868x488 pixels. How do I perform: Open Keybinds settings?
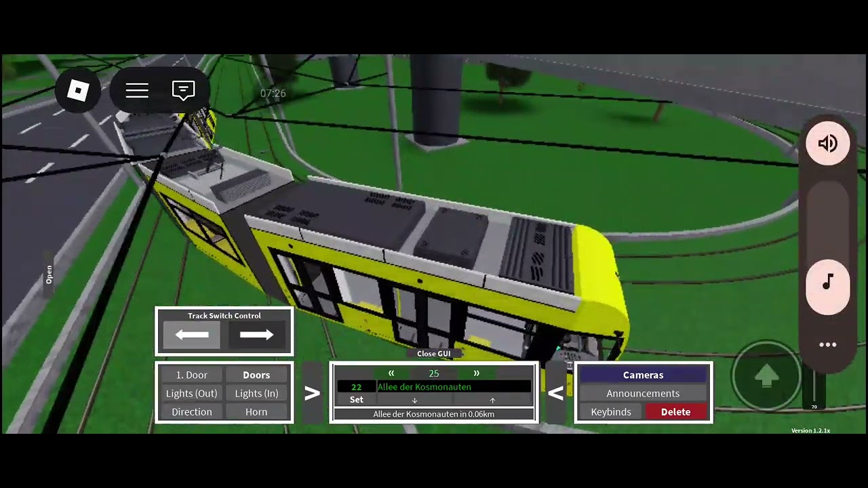point(611,411)
